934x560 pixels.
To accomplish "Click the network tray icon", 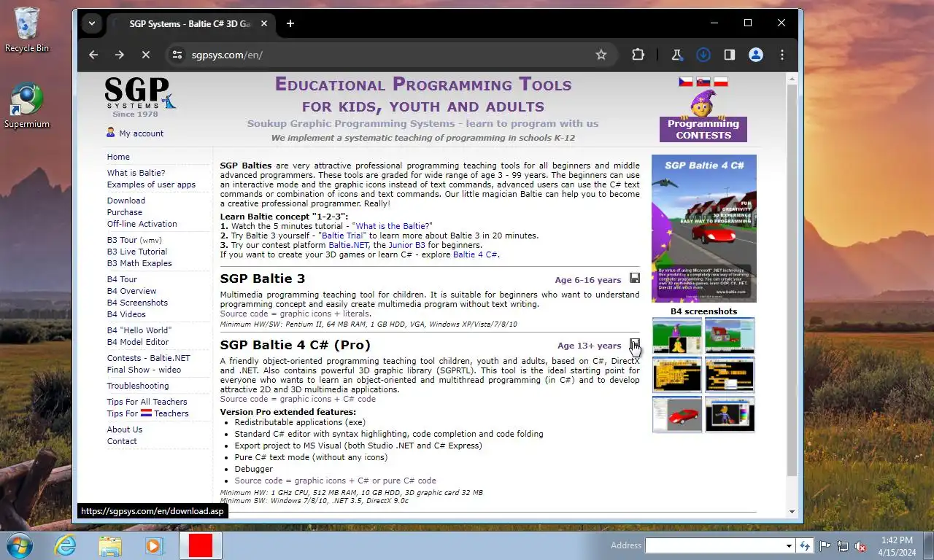I will [x=843, y=545].
